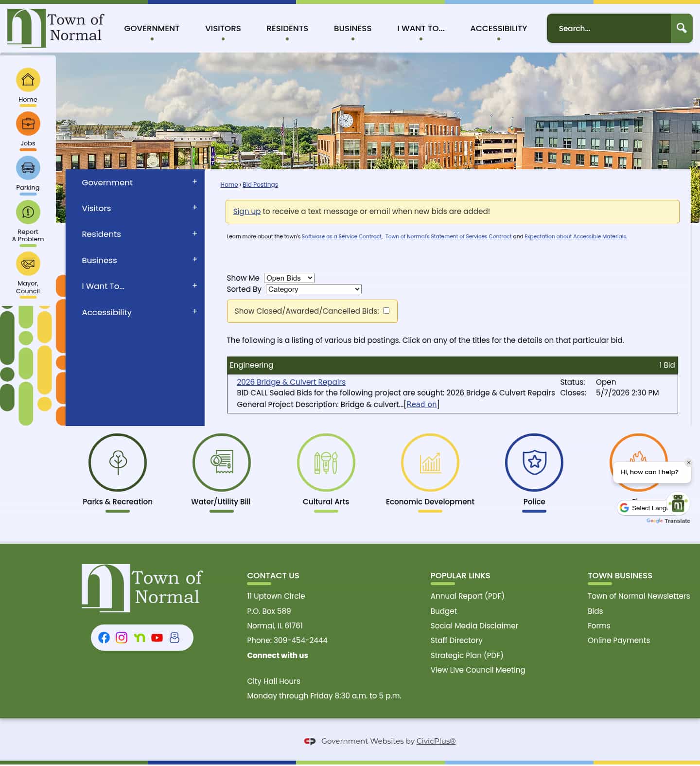The width and height of the screenshot is (700, 766).
Task: Open Statement of Services Contract link
Action: click(448, 237)
